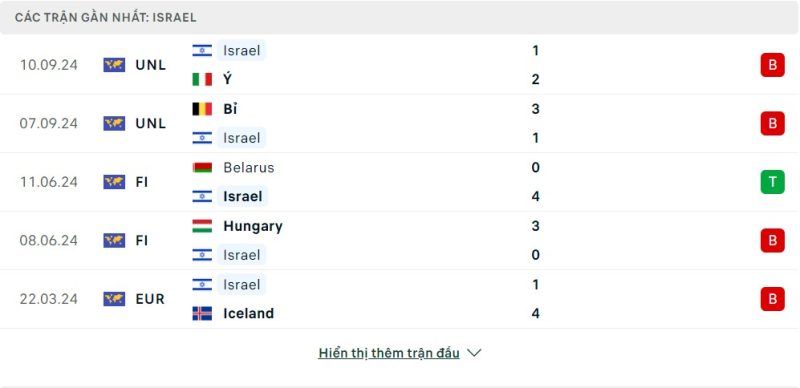Click the 07.09.24 match date
Viewport: 800px width, 388px height.
point(48,124)
